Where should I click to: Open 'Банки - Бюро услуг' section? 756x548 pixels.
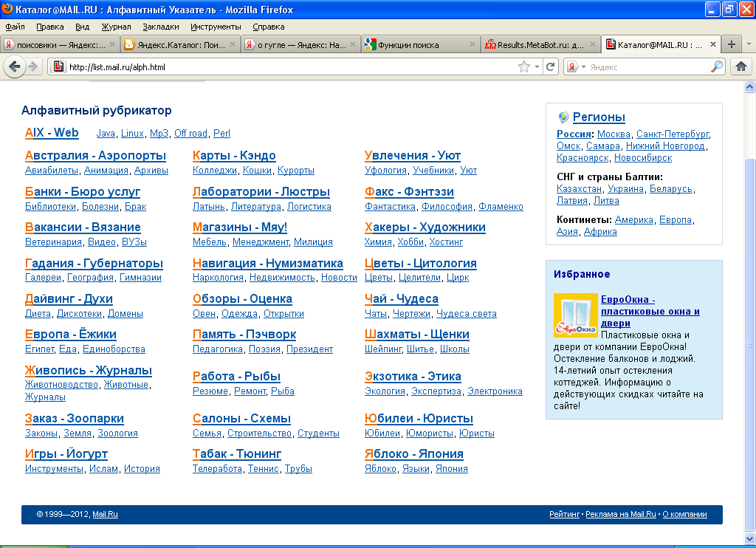83,191
